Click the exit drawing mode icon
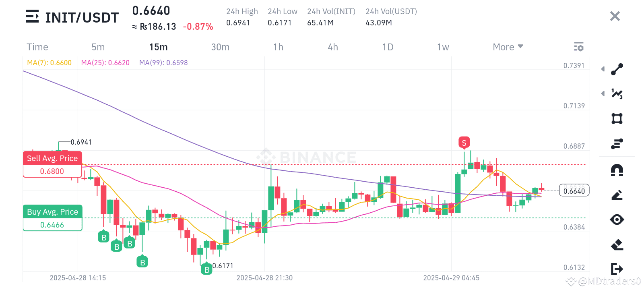The image size is (644, 290). coord(617,267)
